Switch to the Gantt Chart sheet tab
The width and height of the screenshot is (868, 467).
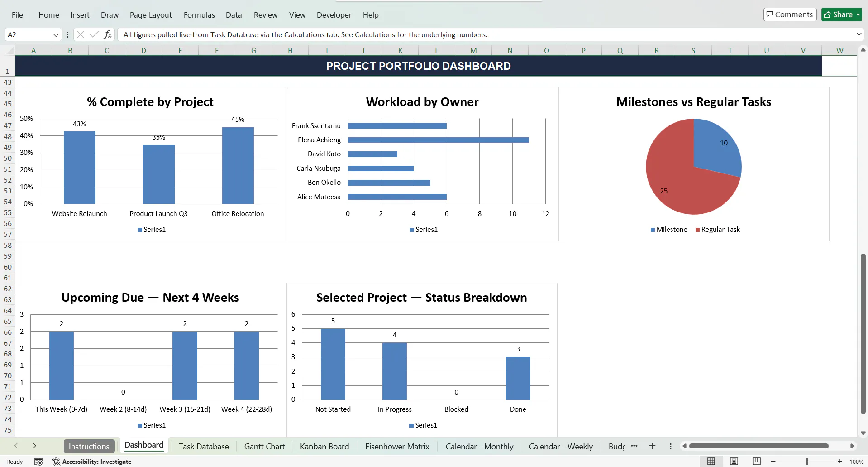coord(264,446)
